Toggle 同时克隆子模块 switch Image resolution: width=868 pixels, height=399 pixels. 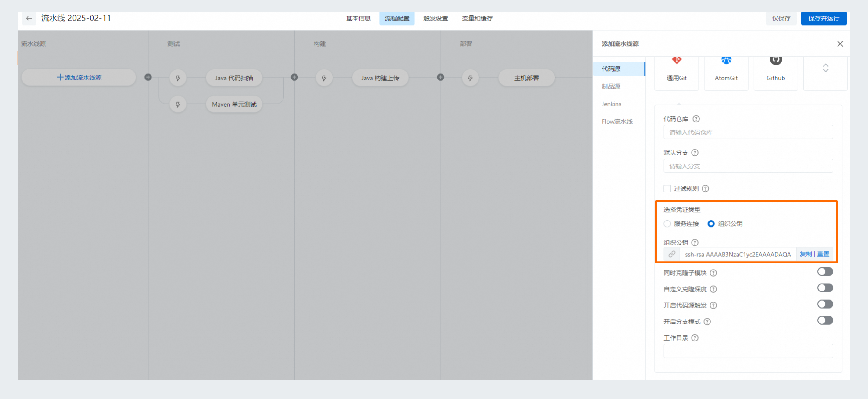coord(825,272)
